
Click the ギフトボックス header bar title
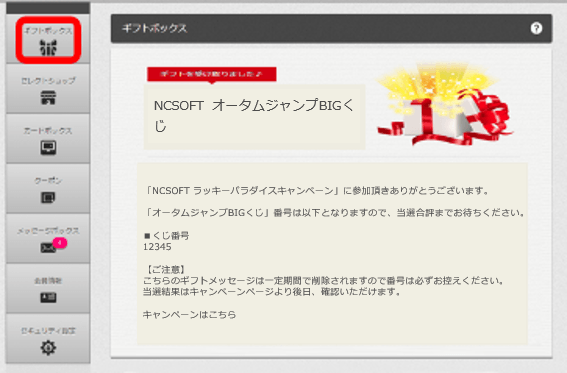click(154, 28)
